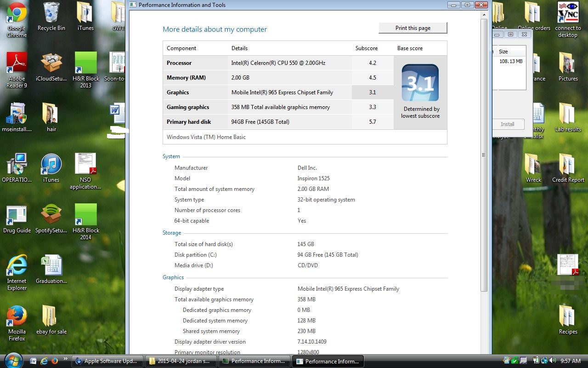The height and width of the screenshot is (368, 588).
Task: Open the Drug Guide shortcut
Action: tap(17, 219)
